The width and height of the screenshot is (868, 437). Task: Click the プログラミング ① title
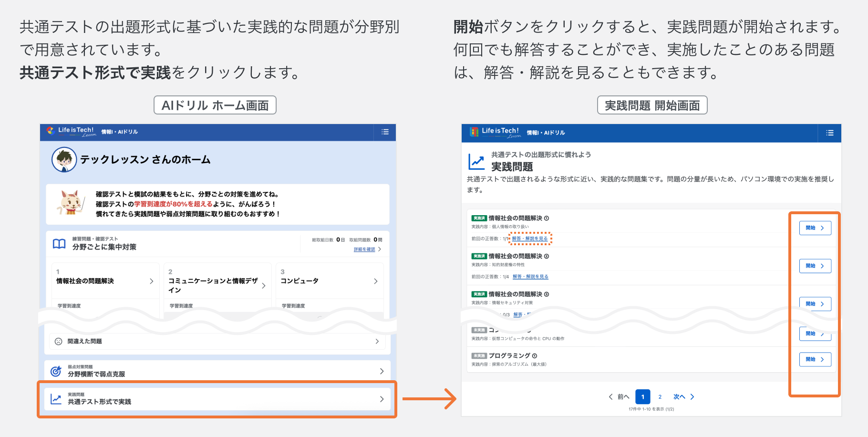pyautogui.click(x=513, y=356)
